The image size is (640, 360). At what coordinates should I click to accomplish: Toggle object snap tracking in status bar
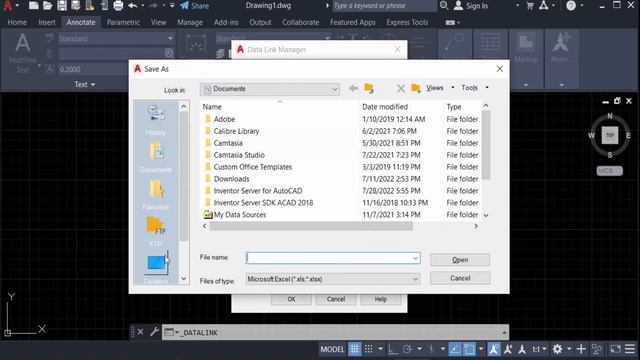pos(454,349)
